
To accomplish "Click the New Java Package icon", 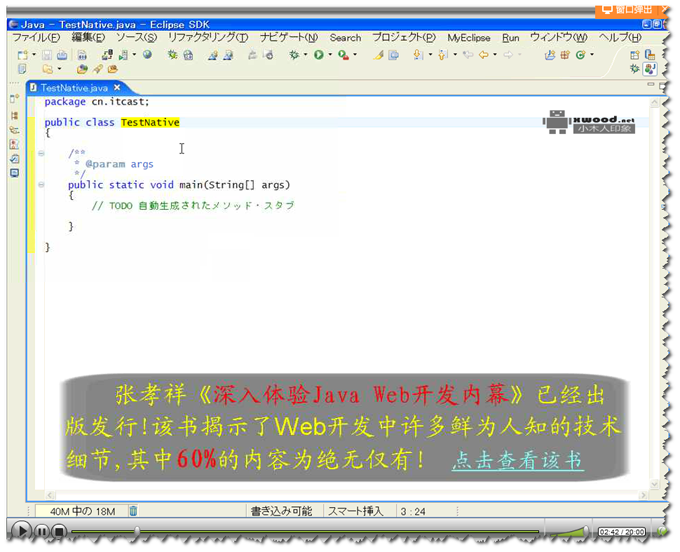I will pos(565,55).
